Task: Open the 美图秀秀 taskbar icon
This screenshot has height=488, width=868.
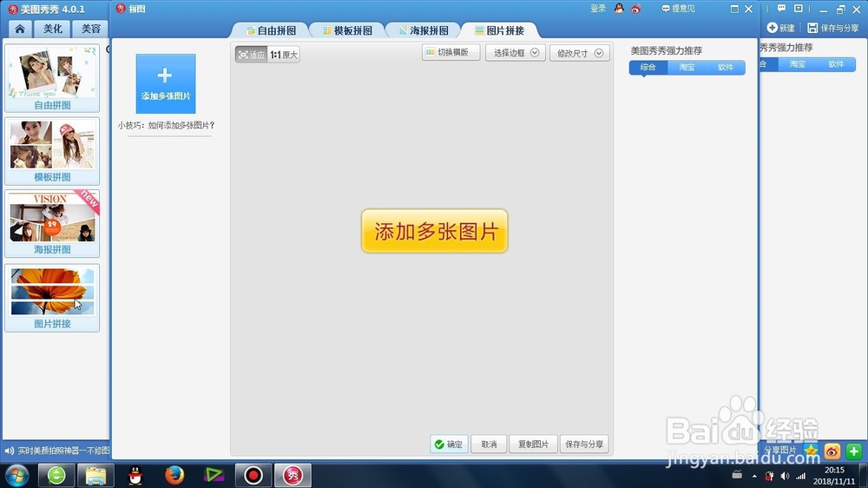Action: point(293,475)
